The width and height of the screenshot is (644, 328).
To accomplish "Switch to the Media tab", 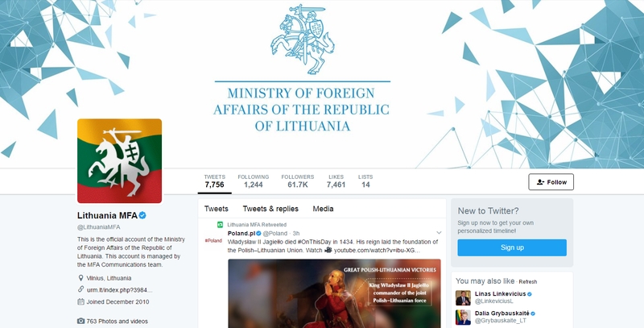I will [x=323, y=209].
